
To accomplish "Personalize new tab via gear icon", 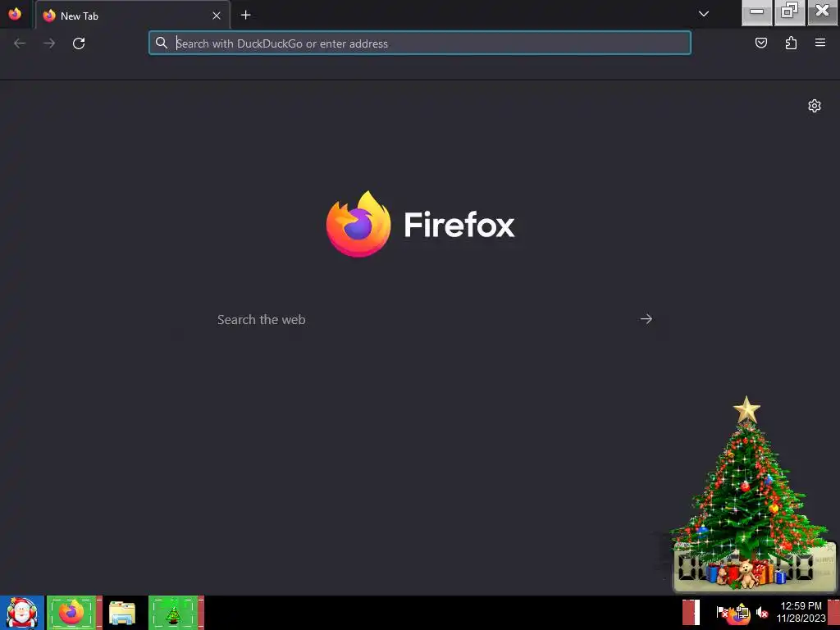I will tap(815, 106).
